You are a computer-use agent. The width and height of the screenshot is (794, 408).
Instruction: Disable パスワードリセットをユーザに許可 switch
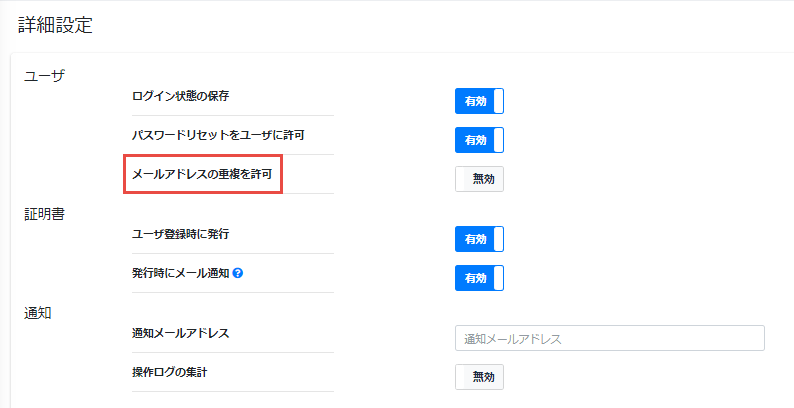pos(479,139)
